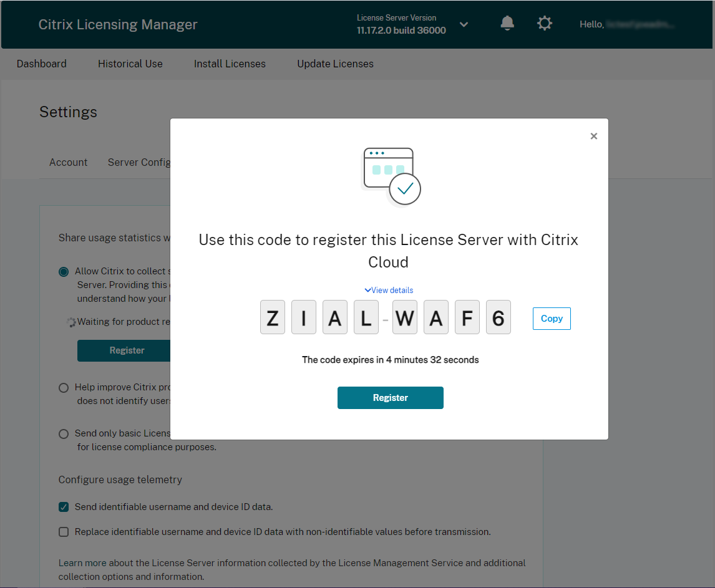715x588 pixels.
Task: Expand License Server Version dropdown chevron
Action: coord(464,24)
